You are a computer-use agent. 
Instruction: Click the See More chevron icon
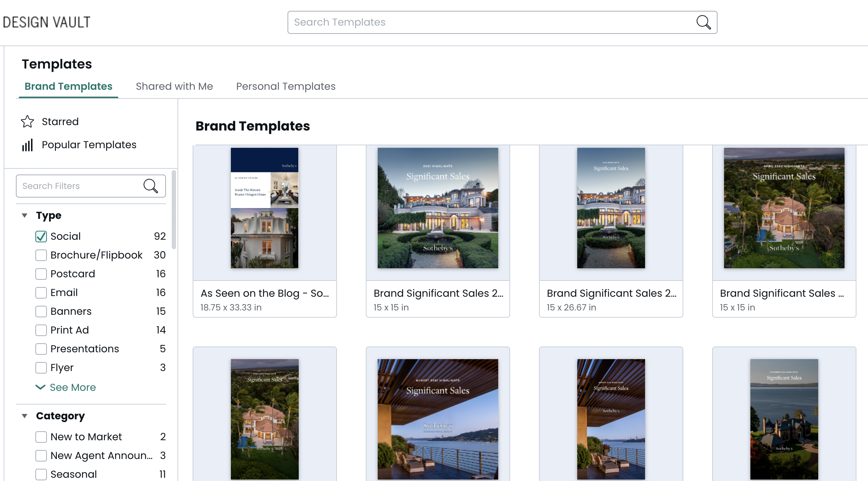click(40, 387)
